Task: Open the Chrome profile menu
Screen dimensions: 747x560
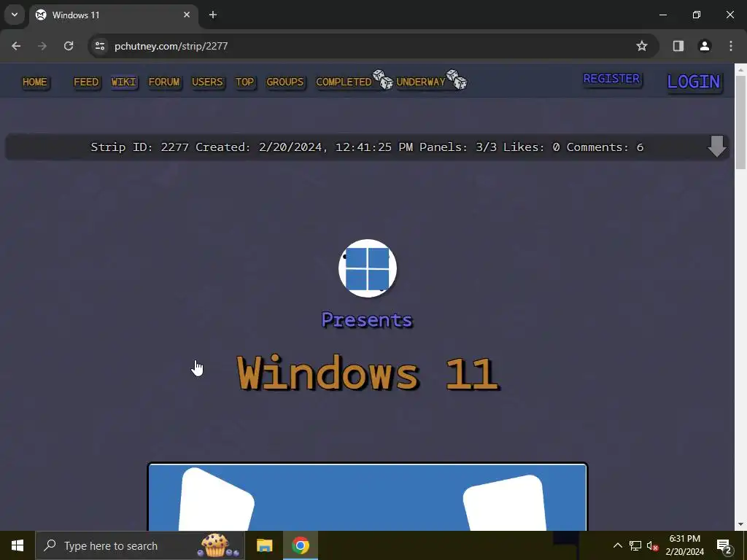Action: point(704,46)
